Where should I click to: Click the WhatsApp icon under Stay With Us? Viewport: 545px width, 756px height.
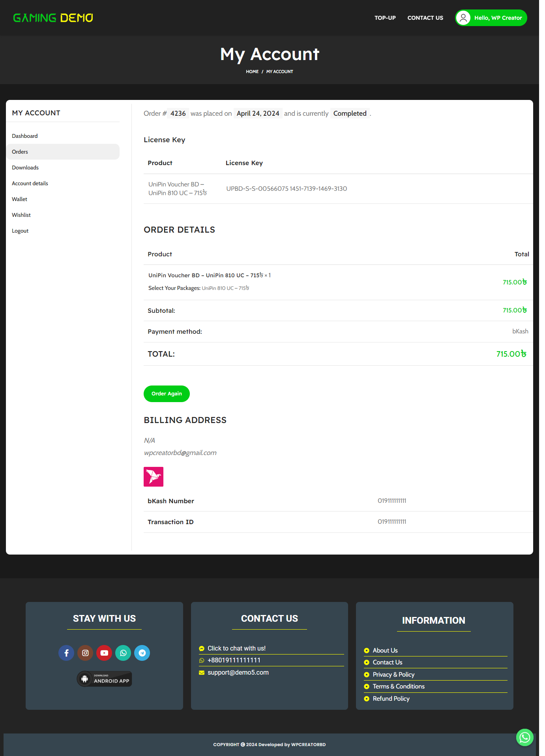point(123,653)
